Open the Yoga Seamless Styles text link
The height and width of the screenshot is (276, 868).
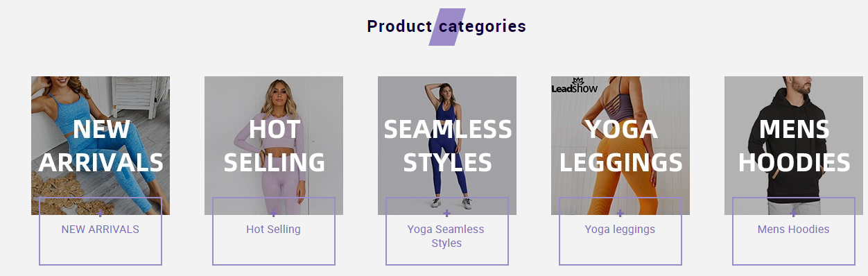(446, 236)
